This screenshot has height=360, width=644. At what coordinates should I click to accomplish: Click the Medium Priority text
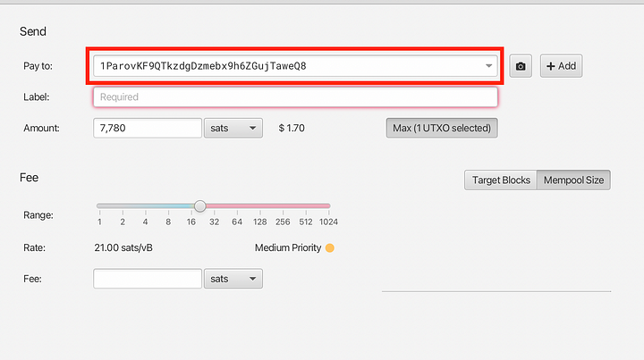288,247
